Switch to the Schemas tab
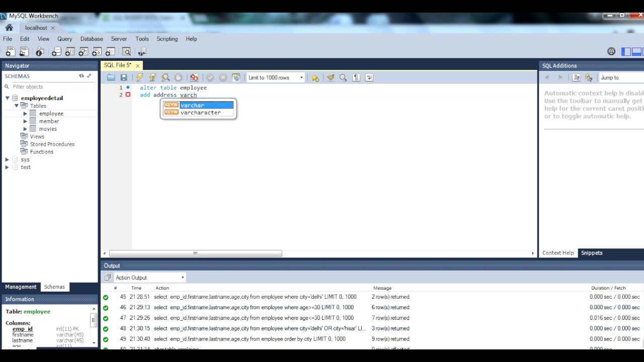Viewport: 644px width, 362px height. click(x=54, y=287)
